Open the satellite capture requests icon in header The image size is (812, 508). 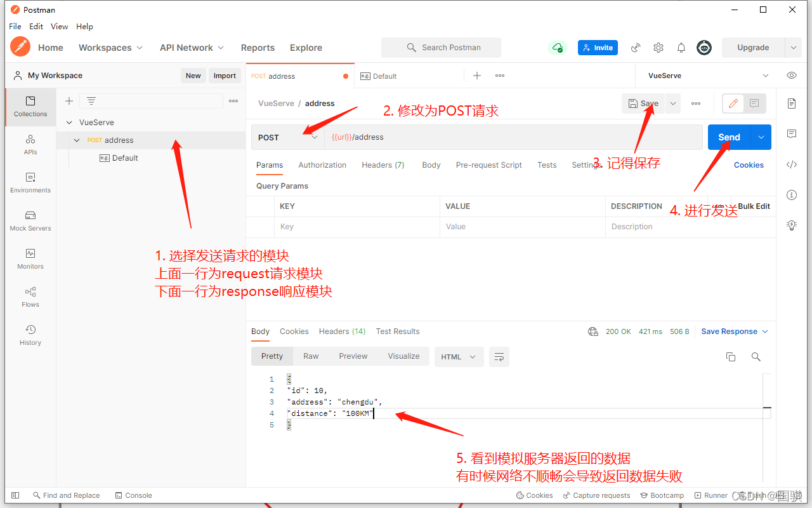click(636, 48)
